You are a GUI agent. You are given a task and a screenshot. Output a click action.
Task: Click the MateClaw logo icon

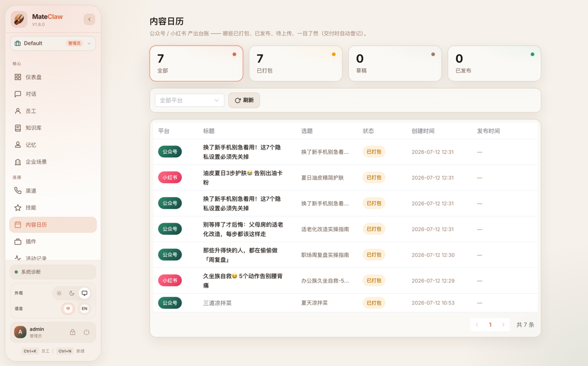[x=19, y=19]
